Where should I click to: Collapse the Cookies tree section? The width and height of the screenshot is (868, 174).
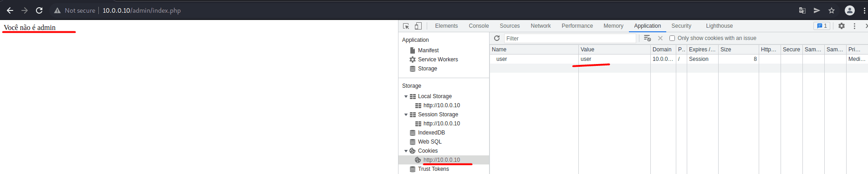[406, 151]
